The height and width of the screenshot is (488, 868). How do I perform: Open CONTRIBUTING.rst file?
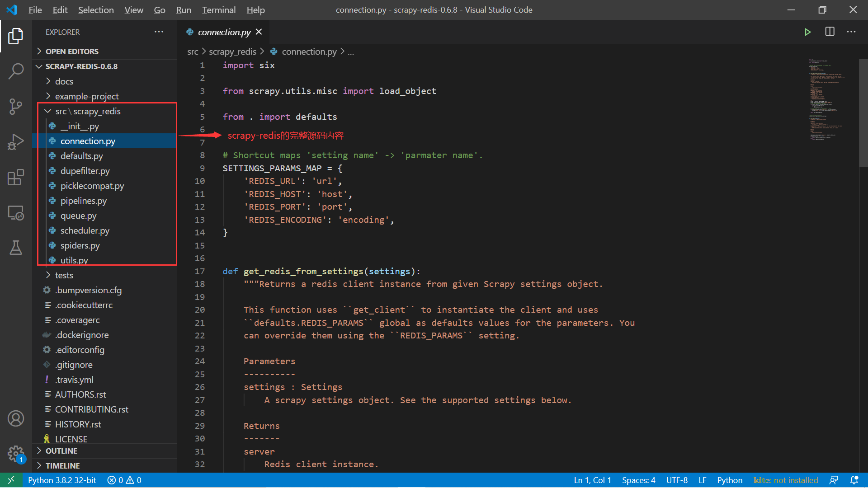pos(104,409)
